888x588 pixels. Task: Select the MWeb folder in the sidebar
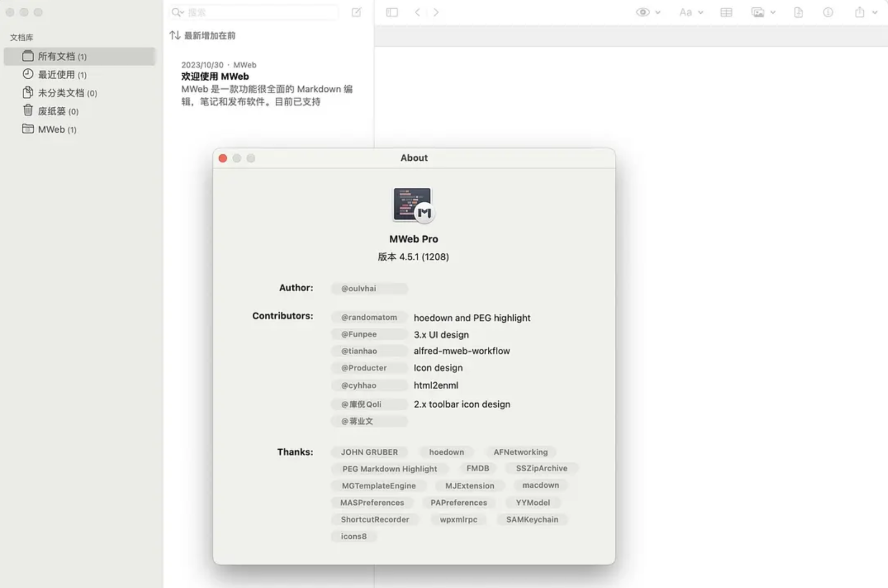point(79,129)
